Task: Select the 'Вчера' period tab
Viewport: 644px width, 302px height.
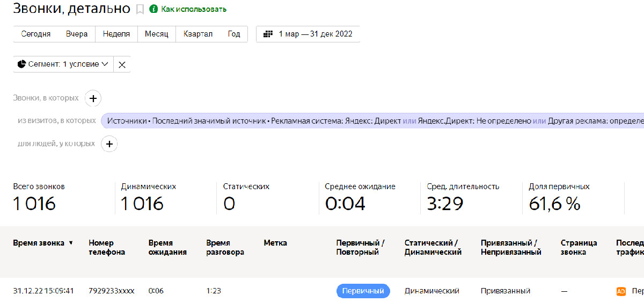Action: click(x=77, y=34)
